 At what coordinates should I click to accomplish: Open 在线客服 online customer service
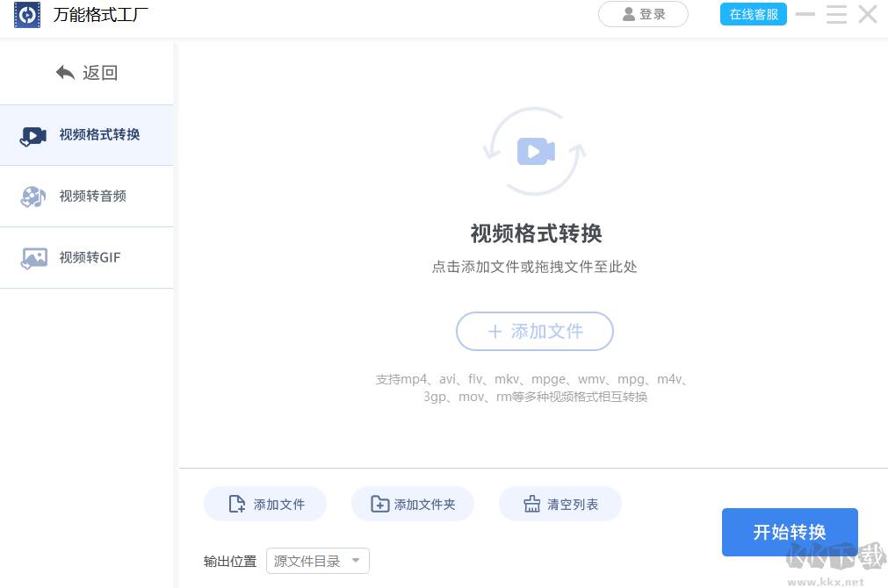[x=753, y=14]
